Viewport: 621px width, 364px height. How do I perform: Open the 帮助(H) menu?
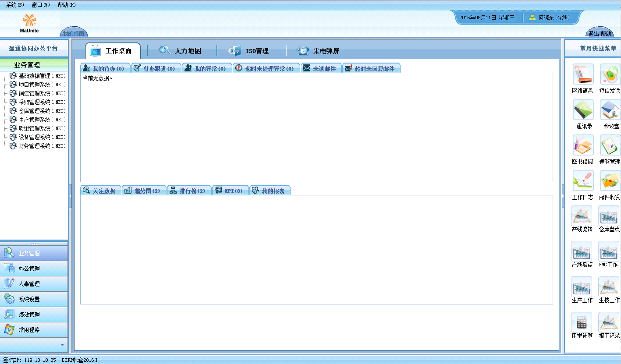[x=67, y=5]
